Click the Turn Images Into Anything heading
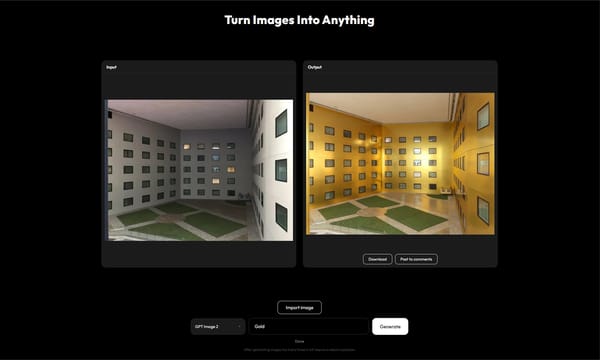The width and height of the screenshot is (600, 360). click(x=299, y=20)
